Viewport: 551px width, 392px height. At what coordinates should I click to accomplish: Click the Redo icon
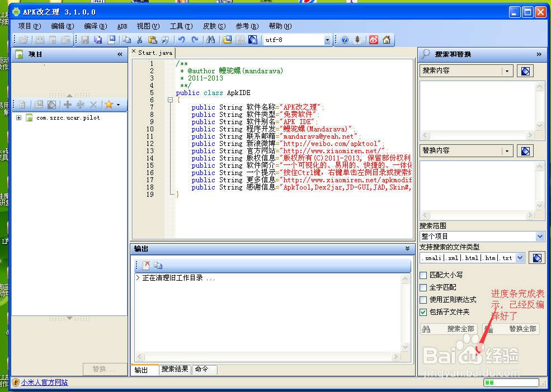(x=194, y=39)
